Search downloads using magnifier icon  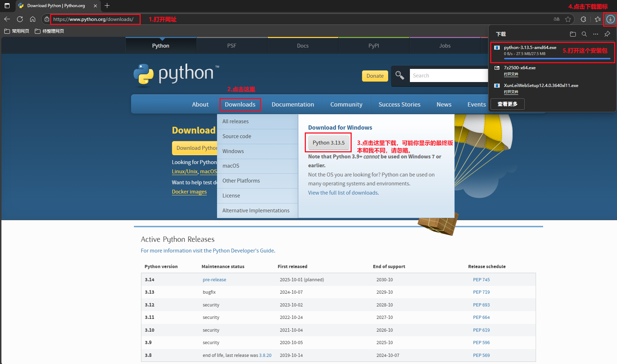tap(584, 34)
